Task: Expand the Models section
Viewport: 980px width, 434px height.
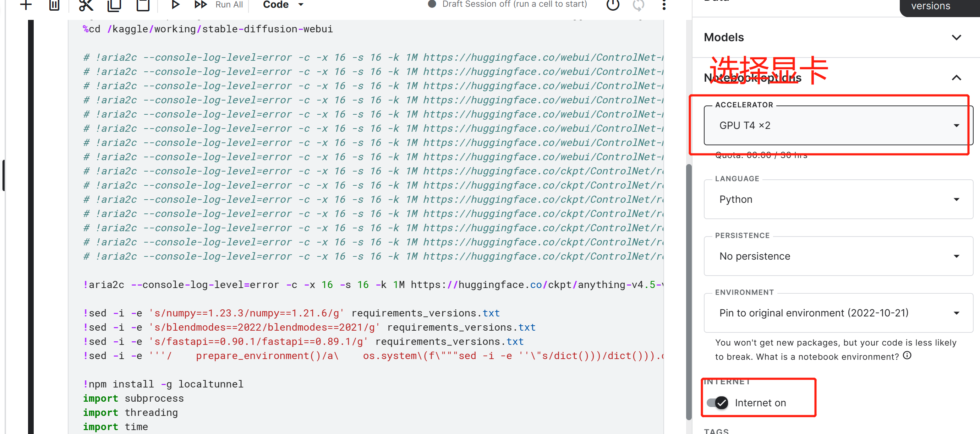Action: [x=956, y=37]
